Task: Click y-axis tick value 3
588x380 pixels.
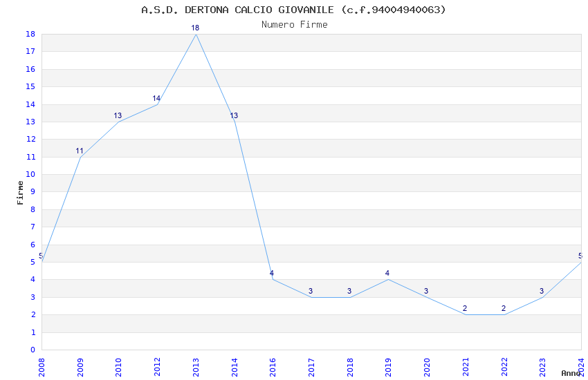Action: pos(33,297)
